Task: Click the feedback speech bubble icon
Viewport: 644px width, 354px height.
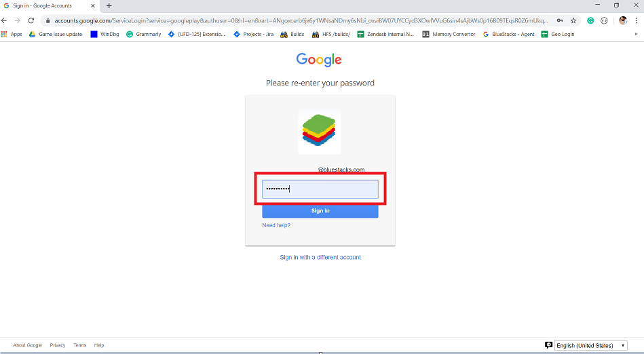Action: [548, 345]
